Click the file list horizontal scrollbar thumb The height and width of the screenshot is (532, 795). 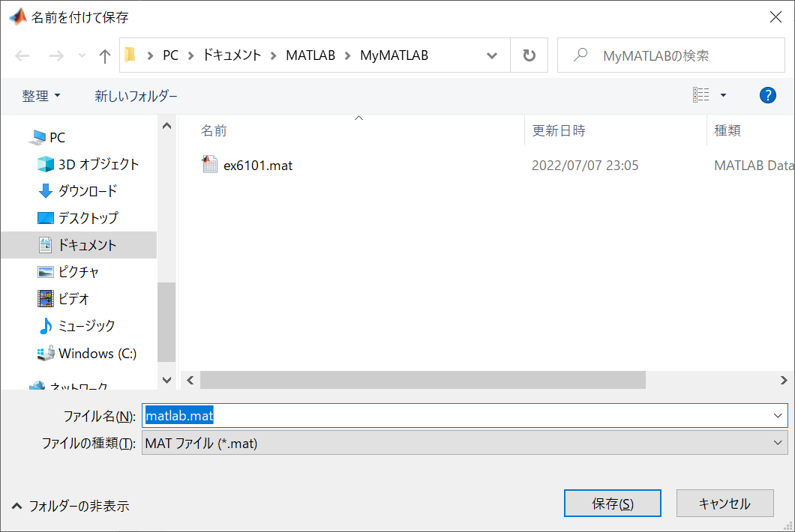423,380
